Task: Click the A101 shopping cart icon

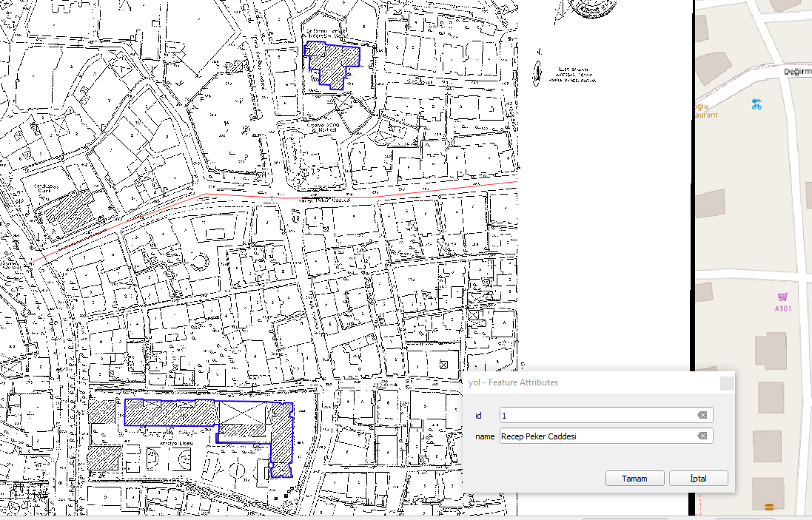Action: [782, 297]
